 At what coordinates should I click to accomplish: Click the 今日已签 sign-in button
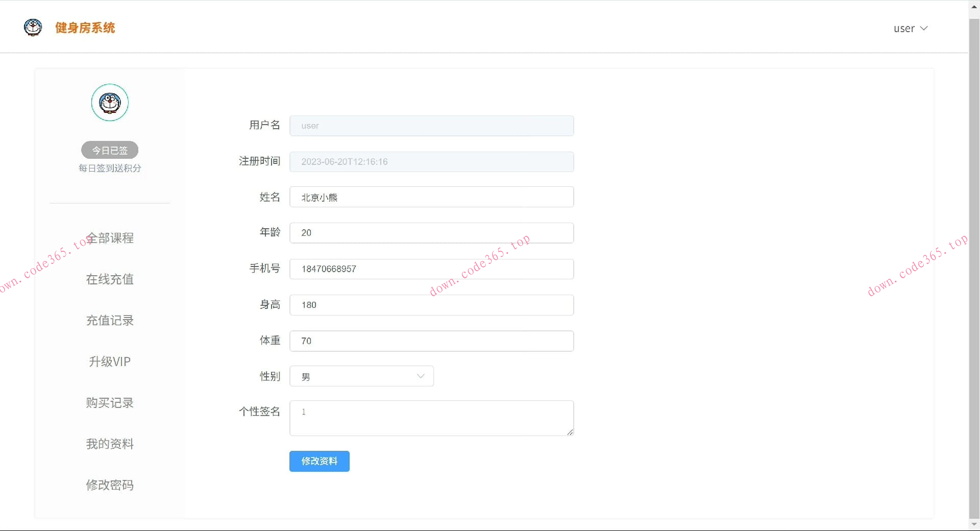tap(109, 150)
